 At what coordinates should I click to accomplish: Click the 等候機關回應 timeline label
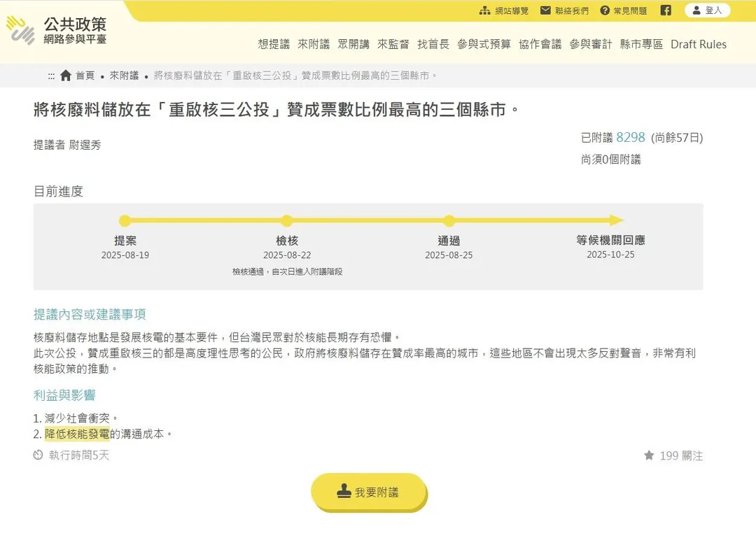pos(610,240)
